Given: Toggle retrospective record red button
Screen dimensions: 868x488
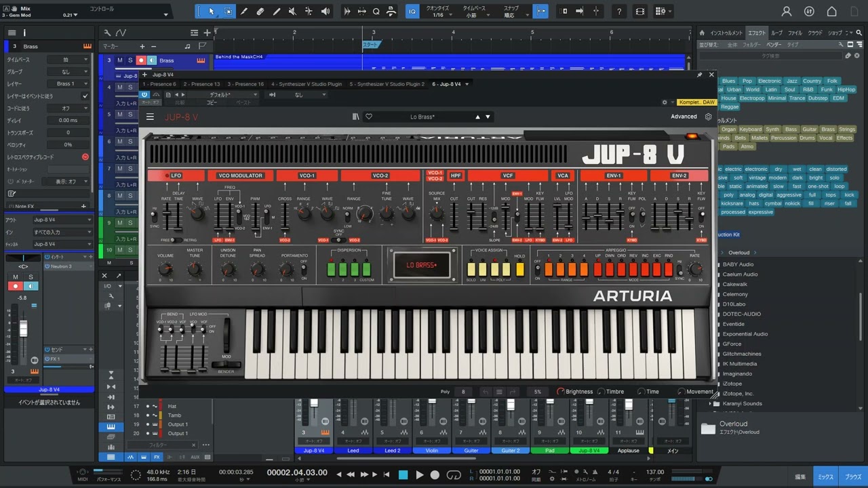Looking at the screenshot, I should pos(85,157).
